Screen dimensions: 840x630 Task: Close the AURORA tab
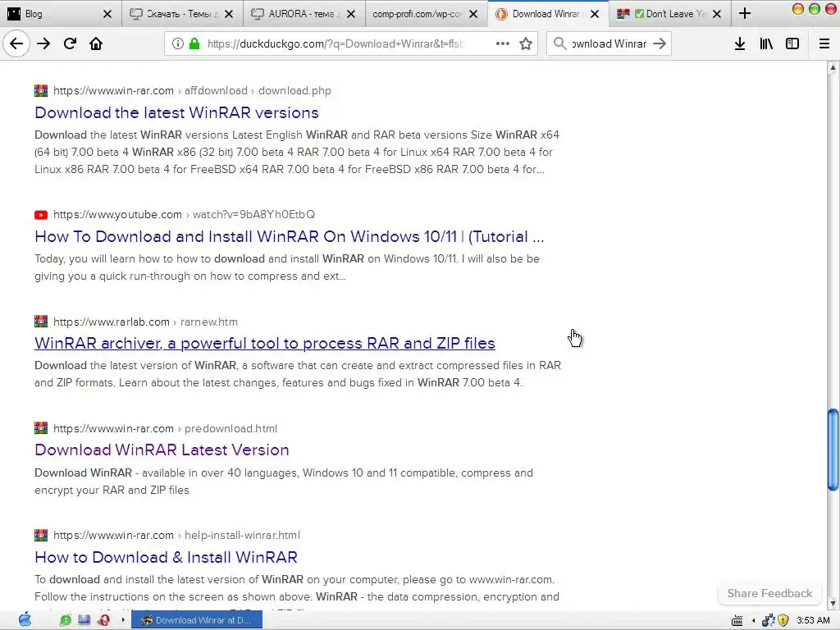351,14
